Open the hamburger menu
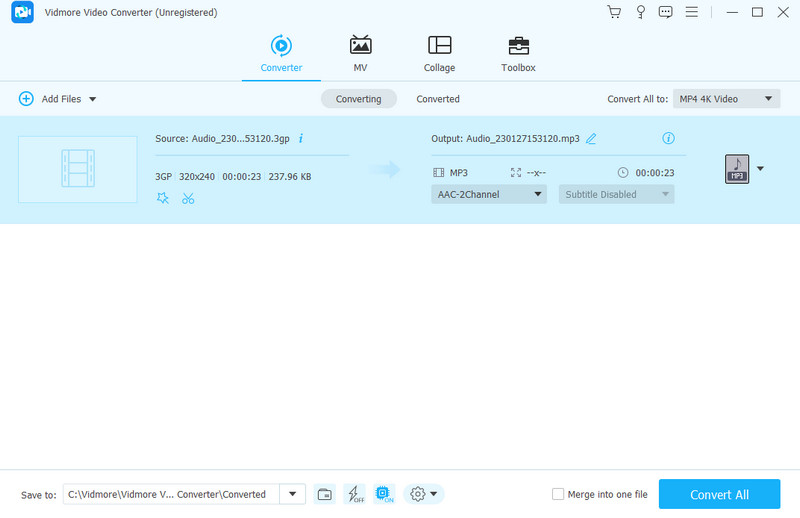This screenshot has width=800, height=518. click(691, 12)
